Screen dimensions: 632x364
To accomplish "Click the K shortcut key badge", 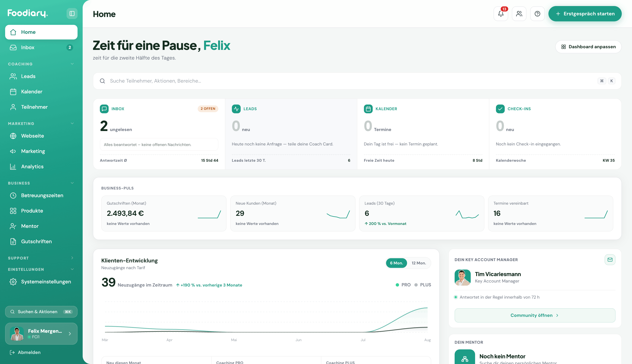I will (612, 81).
